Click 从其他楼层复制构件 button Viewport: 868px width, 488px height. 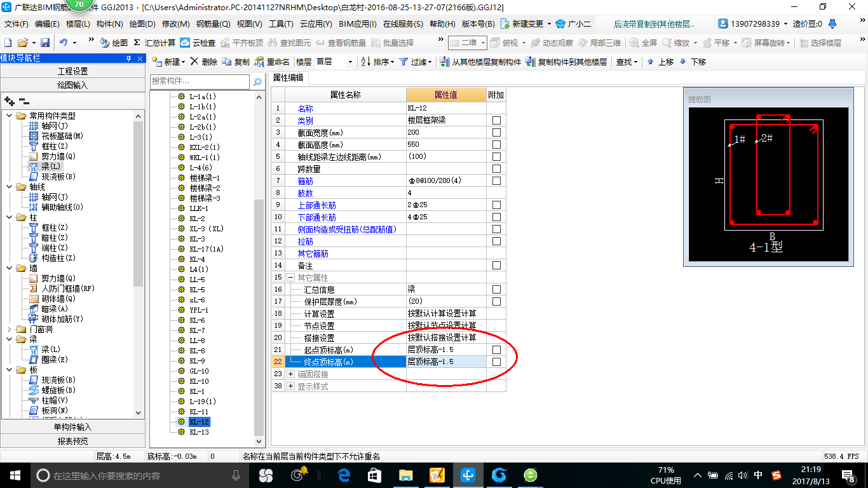[480, 62]
